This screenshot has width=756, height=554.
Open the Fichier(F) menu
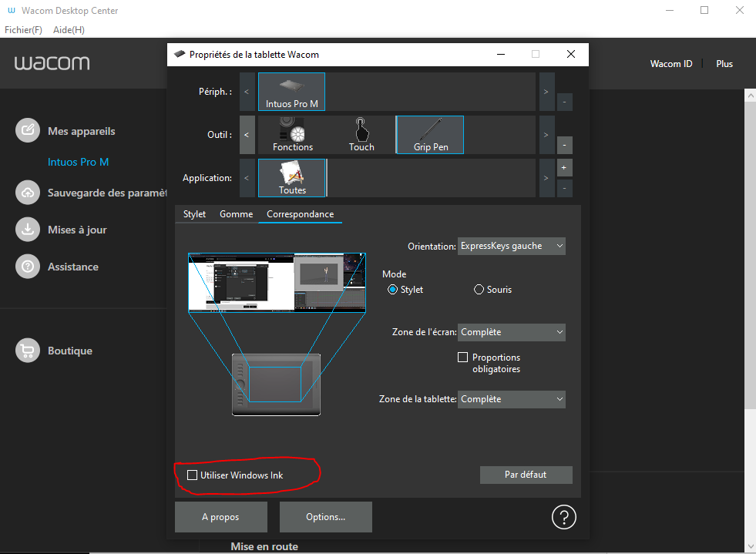pos(23,29)
